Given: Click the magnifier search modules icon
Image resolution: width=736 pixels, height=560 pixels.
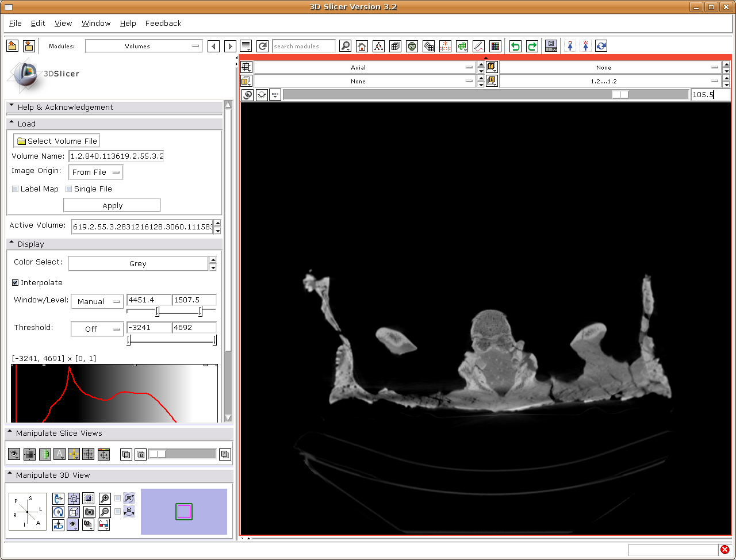Looking at the screenshot, I should click(345, 46).
